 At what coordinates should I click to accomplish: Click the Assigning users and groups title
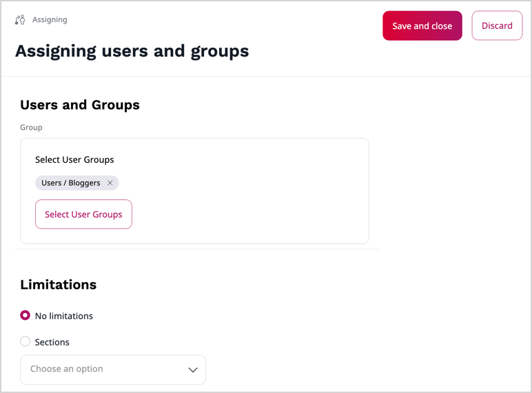click(132, 51)
